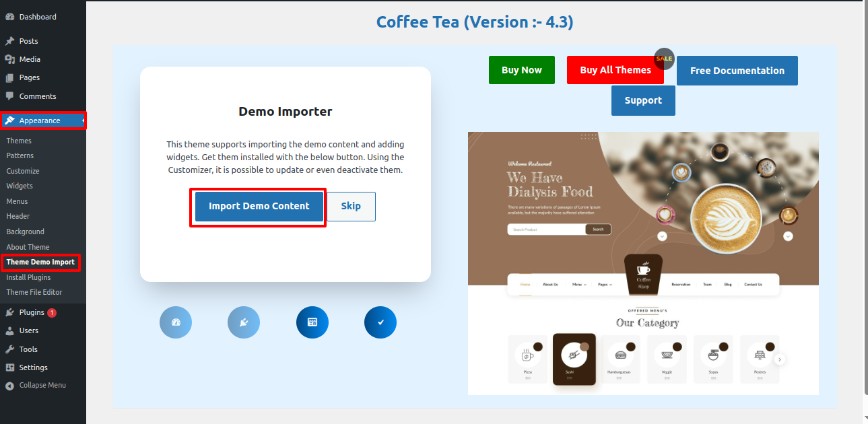Click the Pages icon in sidebar
Image resolution: width=868 pixels, height=424 pixels.
(x=10, y=77)
